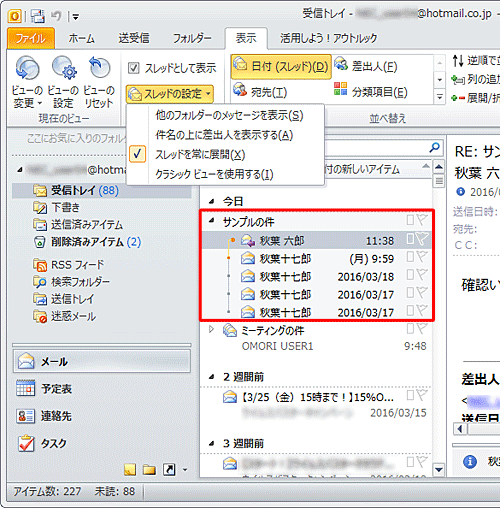The height and width of the screenshot is (508, 500).
Task: Select the 秋葉十七郎 2016/03/18 message
Action: [x=317, y=276]
